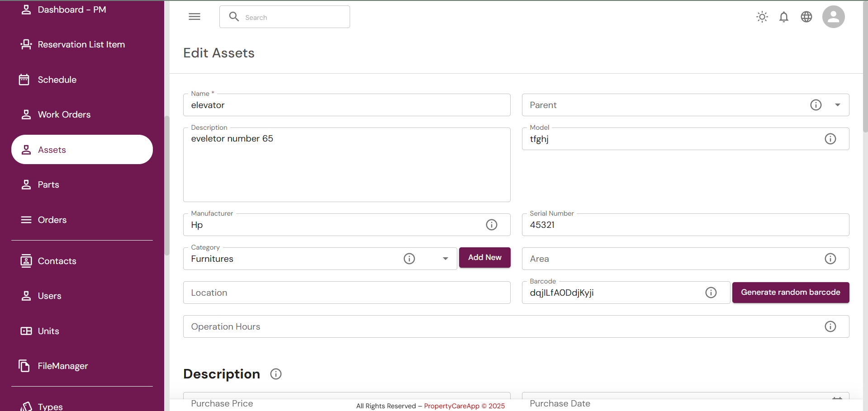Click Generate random barcode button
Screen dimensions: 868x411
click(790, 293)
